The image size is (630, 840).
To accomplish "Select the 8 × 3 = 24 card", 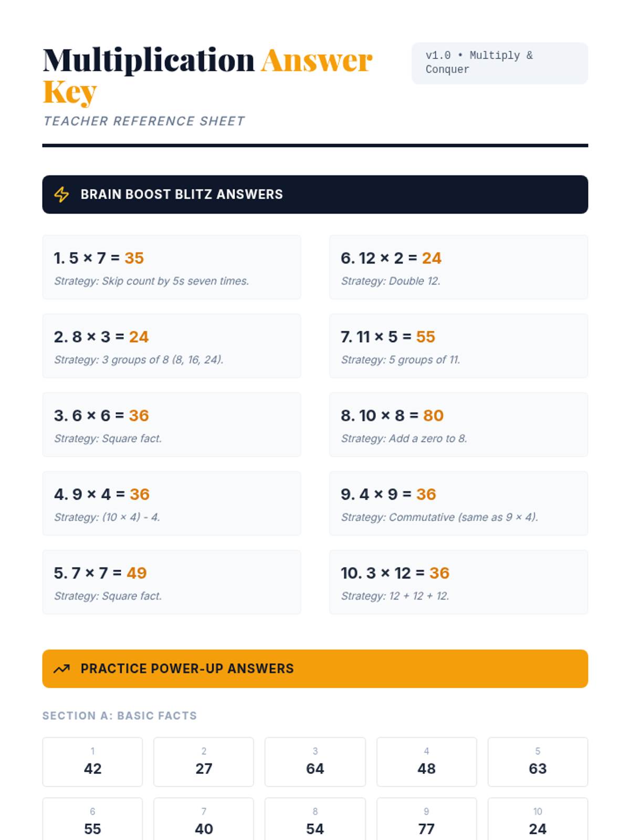I will point(172,346).
